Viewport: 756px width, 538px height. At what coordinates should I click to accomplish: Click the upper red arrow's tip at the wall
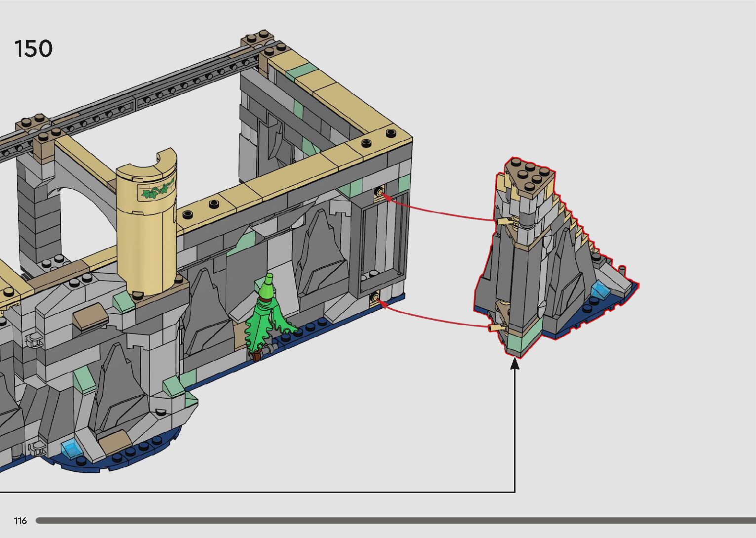381,193
